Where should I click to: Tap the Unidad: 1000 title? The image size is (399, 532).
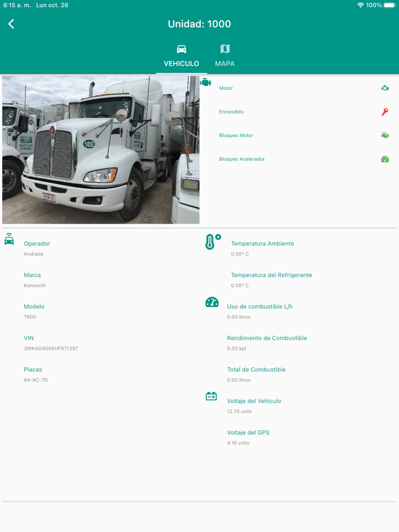pos(199,24)
